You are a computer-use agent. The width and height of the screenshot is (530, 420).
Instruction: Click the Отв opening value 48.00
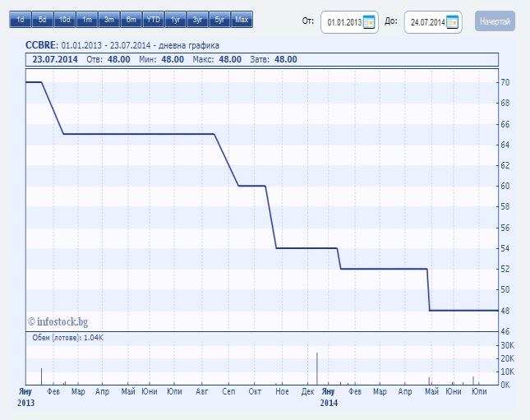[118, 59]
